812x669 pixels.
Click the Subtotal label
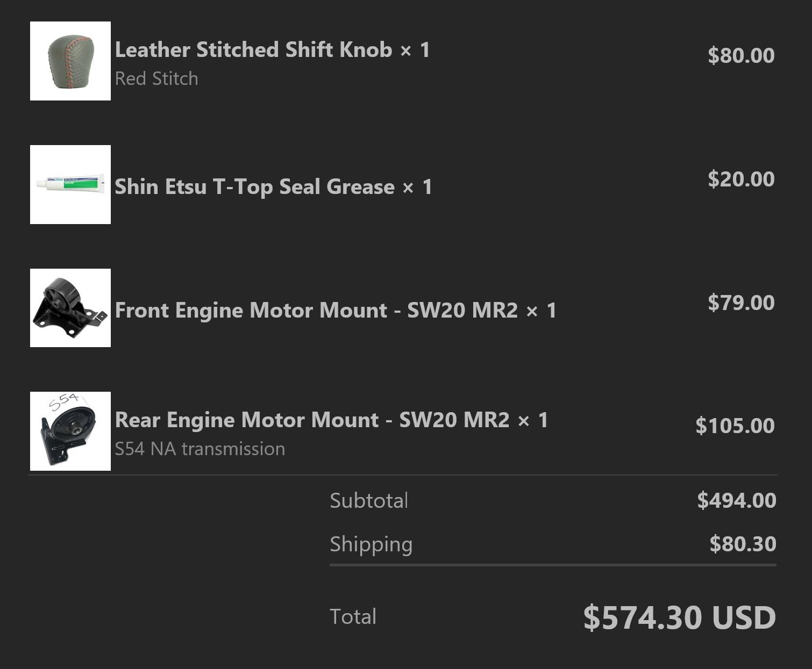pyautogui.click(x=369, y=501)
